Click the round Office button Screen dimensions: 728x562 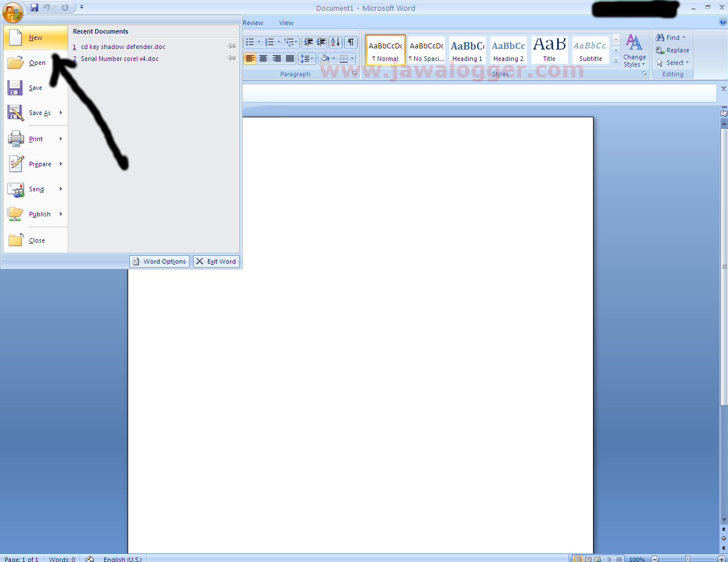[13, 11]
